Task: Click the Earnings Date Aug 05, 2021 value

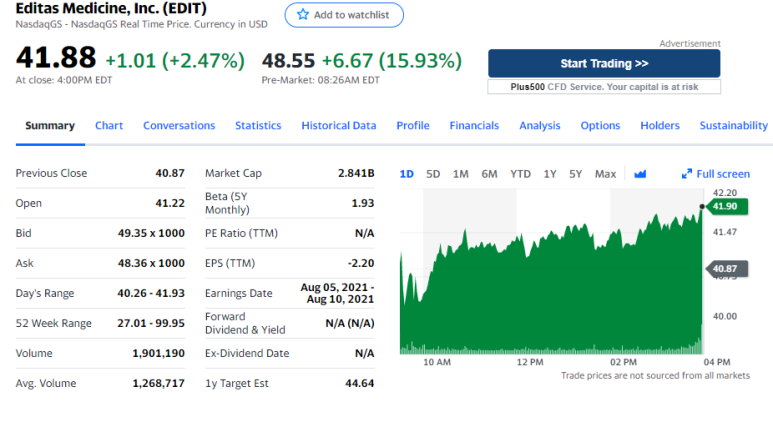Action: pos(337,293)
